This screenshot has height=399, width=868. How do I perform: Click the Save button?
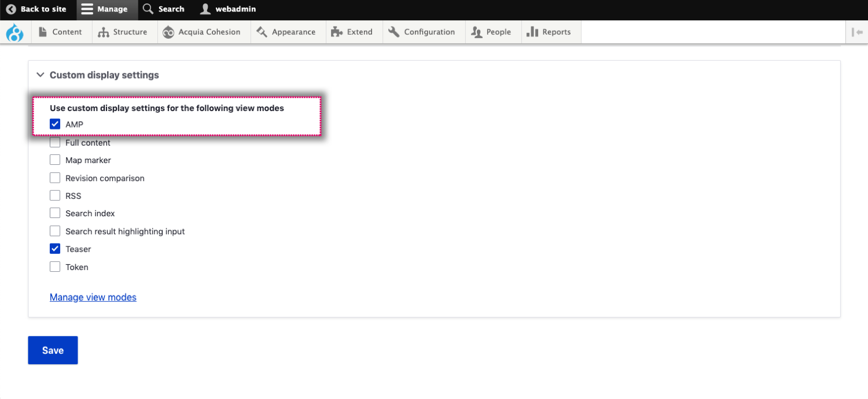[53, 350]
